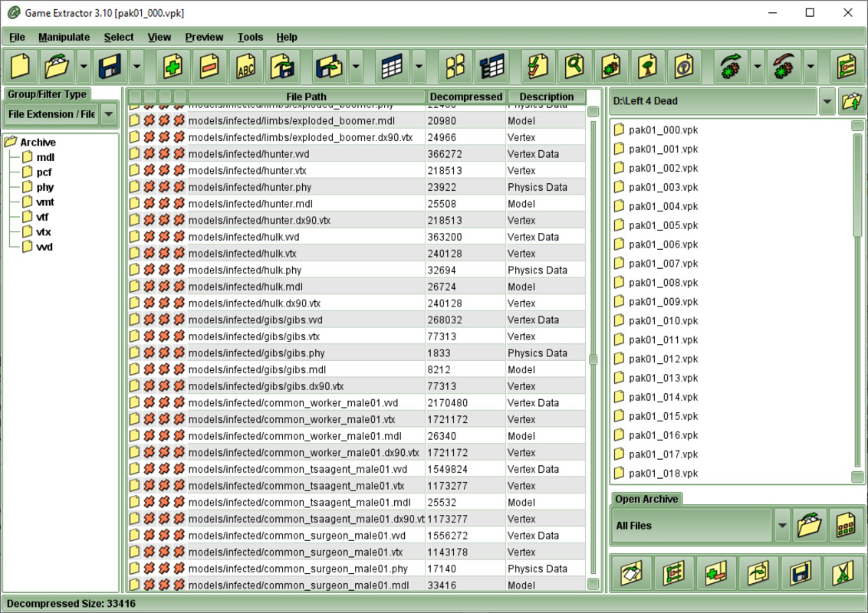Open the All Files filter dropdown
This screenshot has width=868, height=613.
[783, 526]
